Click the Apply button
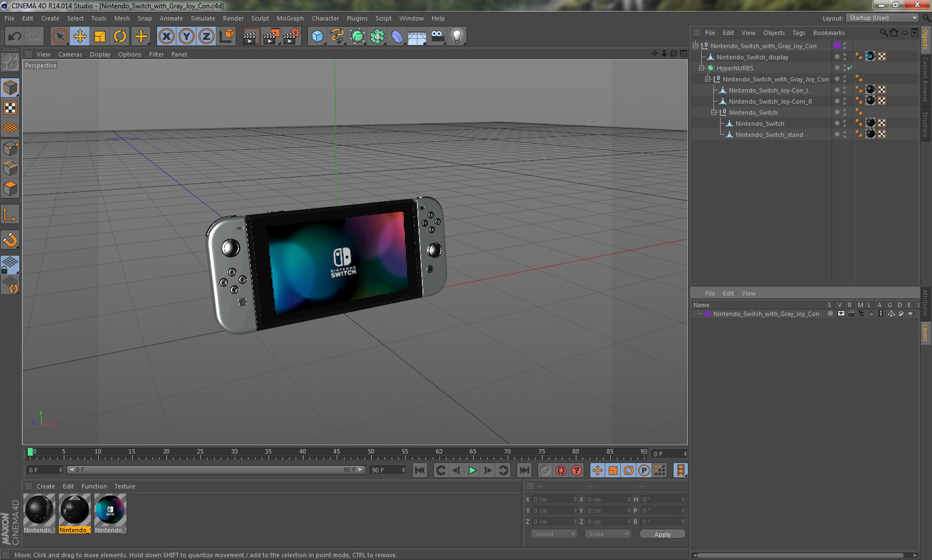The image size is (932, 560). pos(662,534)
